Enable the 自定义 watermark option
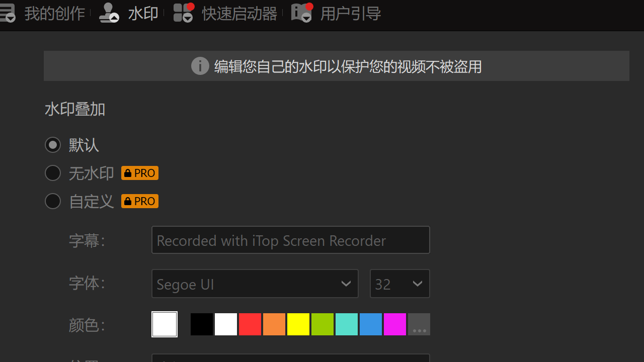Image resolution: width=644 pixels, height=362 pixels. (53, 201)
